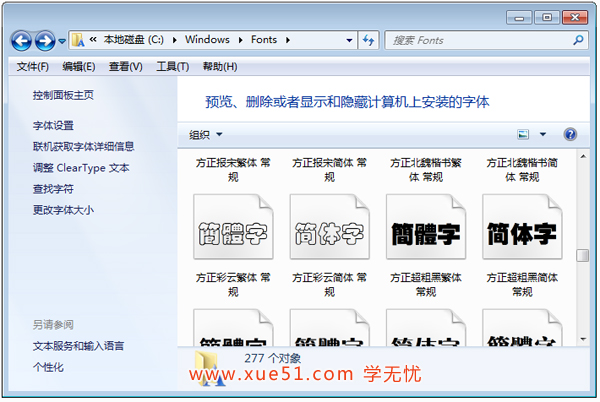Viewport: 600px width, 402px height.
Task: Click 更改字体大小 link
Action: tap(63, 210)
